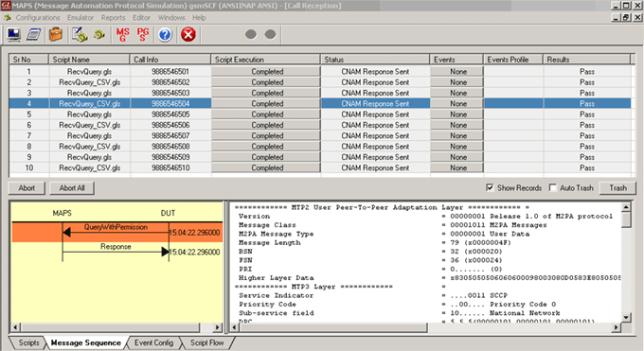The height and width of the screenshot is (351, 644).
Task: Click the Script Name column header
Action: click(x=89, y=60)
